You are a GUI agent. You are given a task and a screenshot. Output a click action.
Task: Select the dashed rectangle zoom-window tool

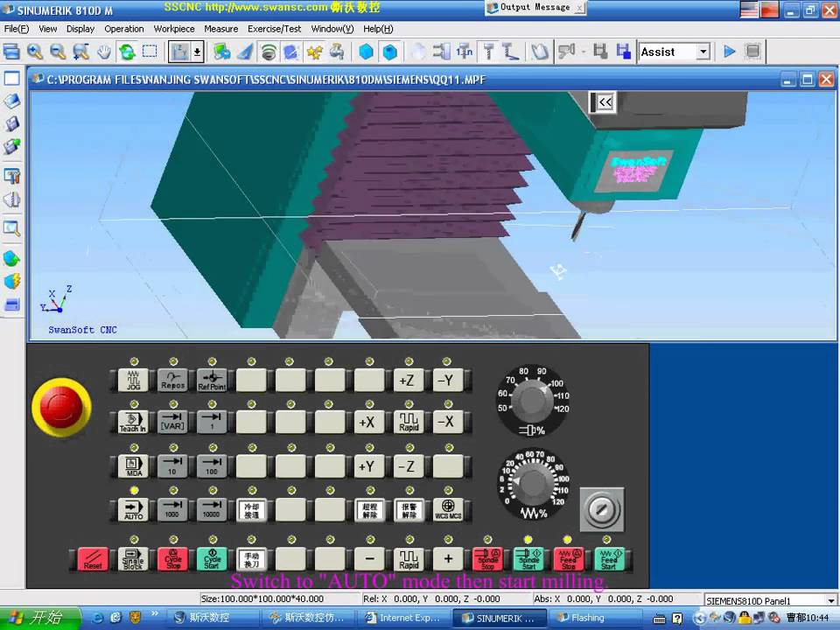tap(150, 52)
